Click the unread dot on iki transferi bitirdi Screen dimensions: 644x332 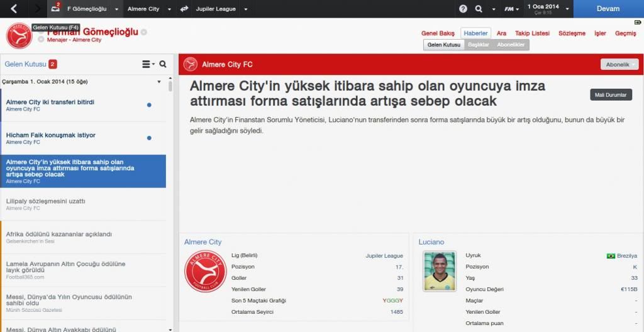click(x=149, y=105)
